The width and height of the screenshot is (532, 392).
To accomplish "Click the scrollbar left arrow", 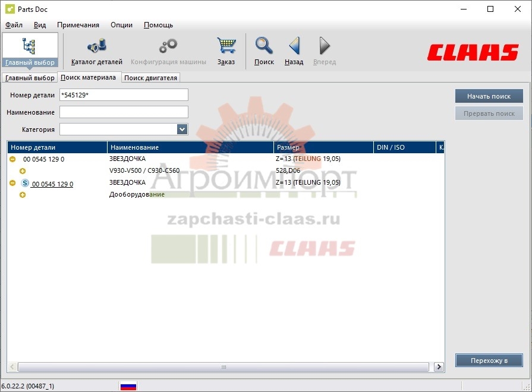I will coord(12,366).
